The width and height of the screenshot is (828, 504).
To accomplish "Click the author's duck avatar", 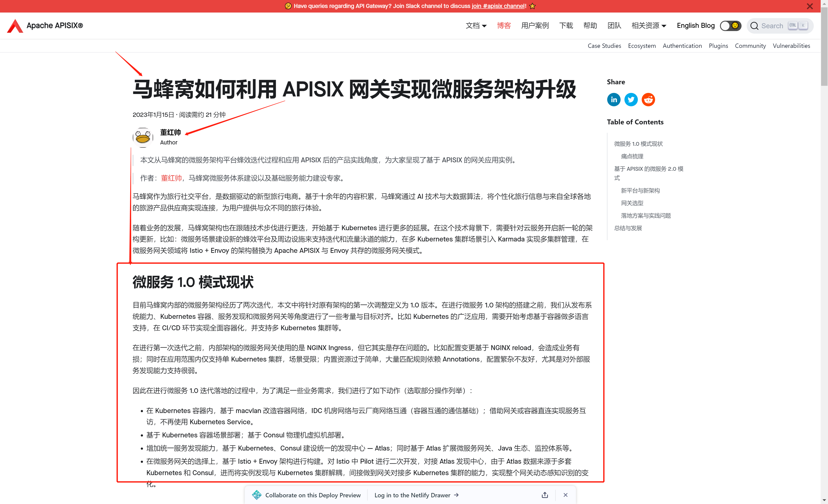I will point(143,137).
